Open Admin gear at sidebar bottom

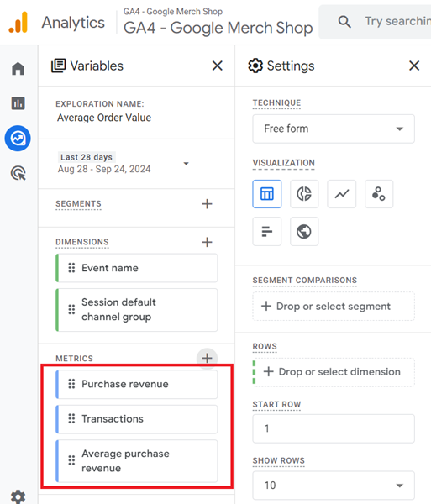(18, 496)
